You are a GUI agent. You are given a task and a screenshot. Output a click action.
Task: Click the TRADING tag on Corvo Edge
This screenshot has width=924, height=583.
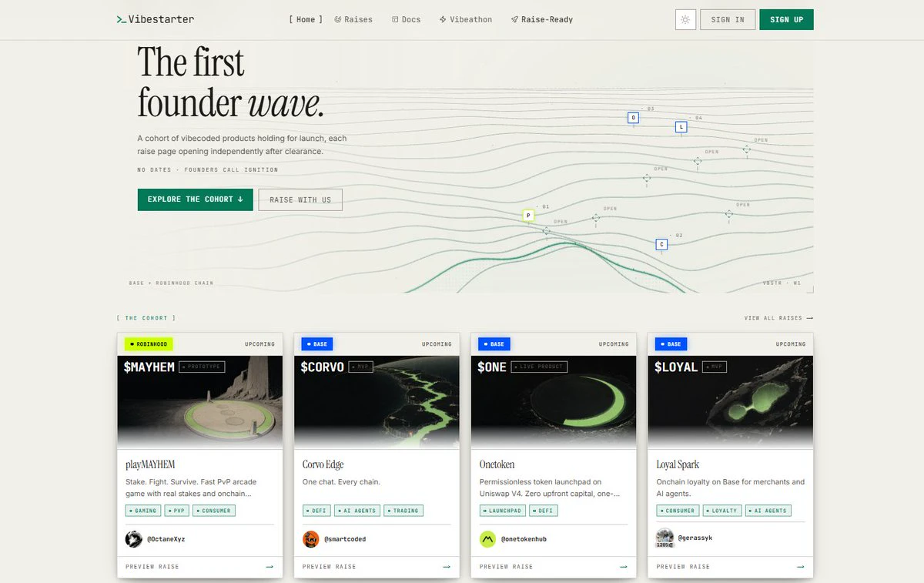click(403, 511)
